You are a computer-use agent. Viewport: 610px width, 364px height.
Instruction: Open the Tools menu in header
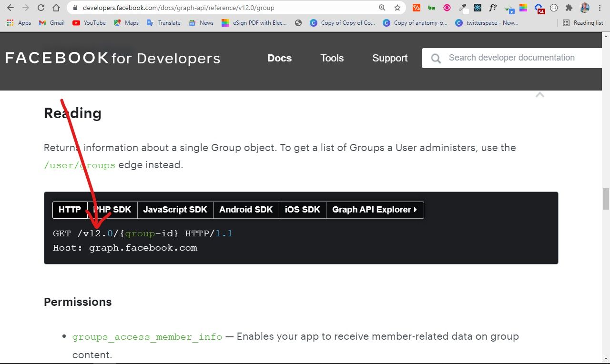[332, 58]
